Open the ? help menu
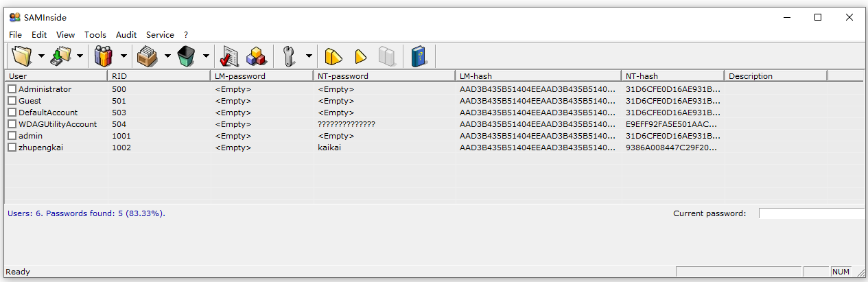868x282 pixels. (x=186, y=34)
